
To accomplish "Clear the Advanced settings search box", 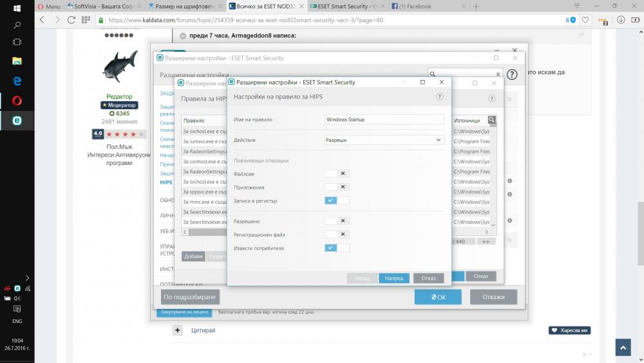I will point(498,74).
